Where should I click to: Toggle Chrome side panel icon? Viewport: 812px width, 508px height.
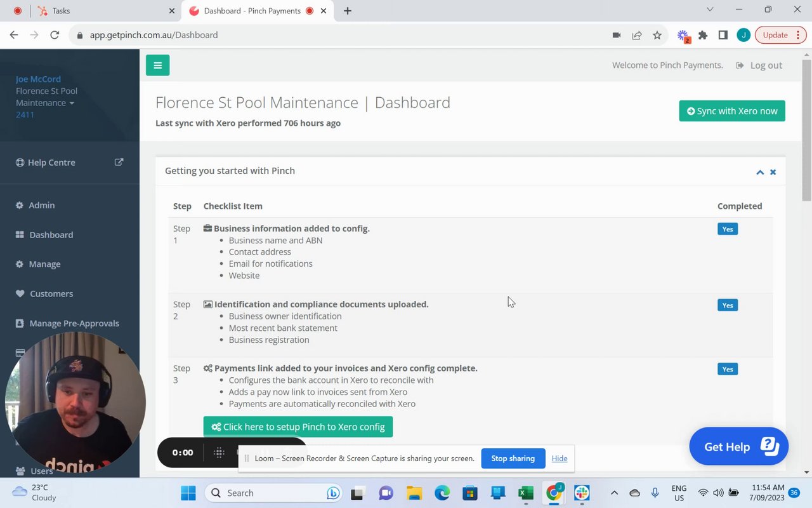(723, 35)
